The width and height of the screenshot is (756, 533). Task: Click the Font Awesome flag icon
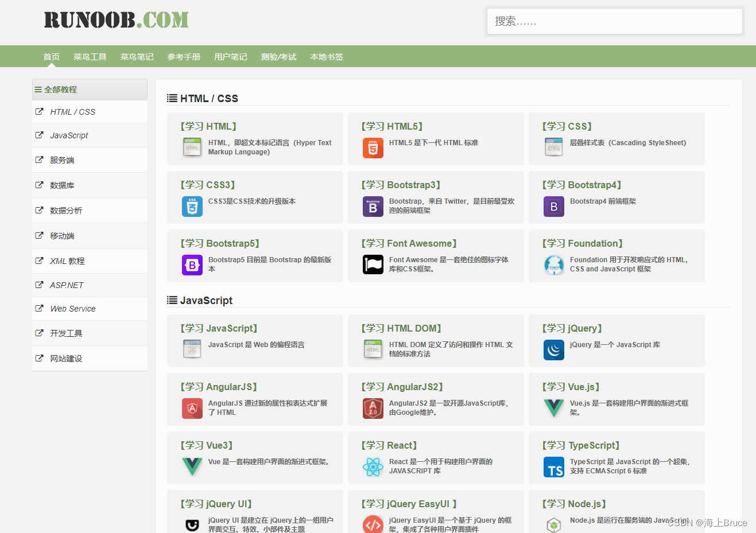point(373,265)
